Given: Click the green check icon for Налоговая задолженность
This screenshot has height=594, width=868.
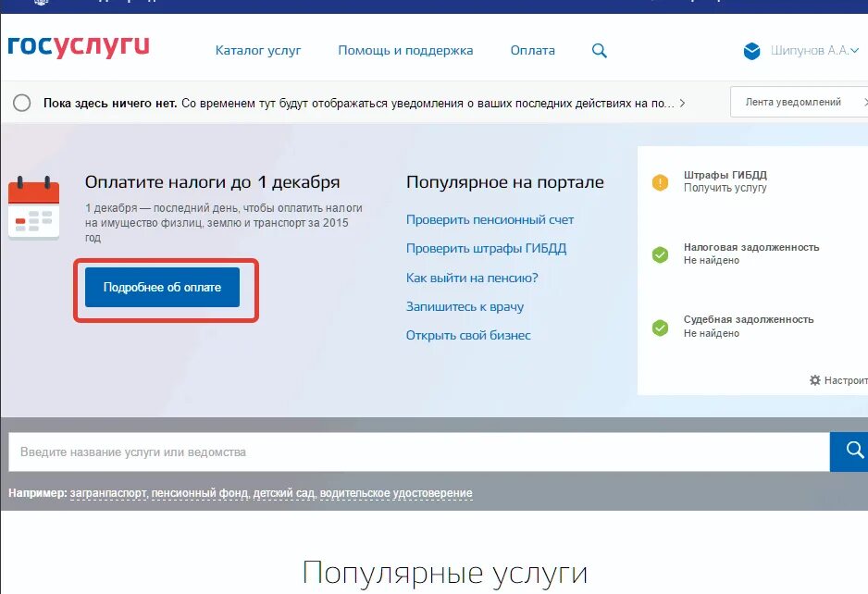Looking at the screenshot, I should [x=660, y=254].
